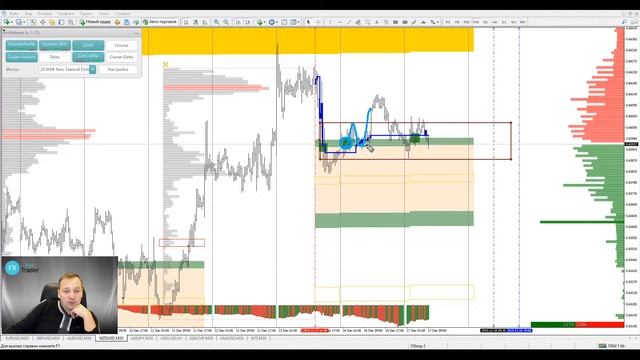This screenshot has height=360, width=640.
Task: Switch chart to H4 timeframe
Action: (495, 22)
